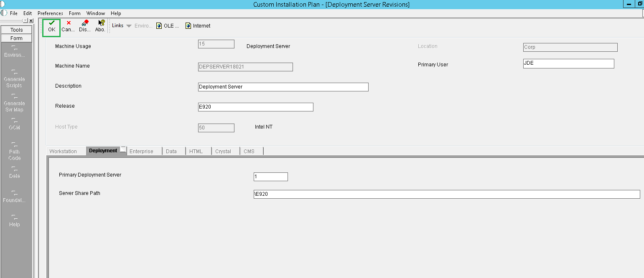Click the Form sidebar button

pyautogui.click(x=16, y=38)
